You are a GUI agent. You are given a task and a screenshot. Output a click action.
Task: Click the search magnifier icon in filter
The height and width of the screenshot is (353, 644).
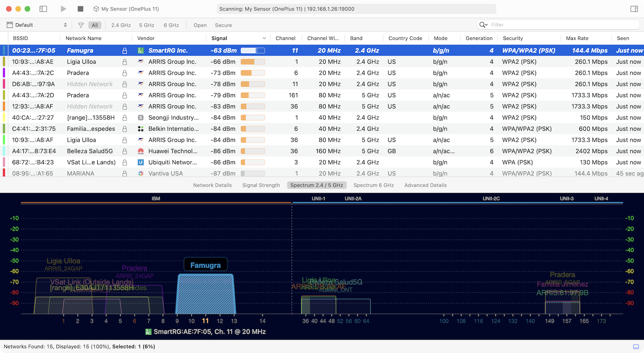click(483, 25)
